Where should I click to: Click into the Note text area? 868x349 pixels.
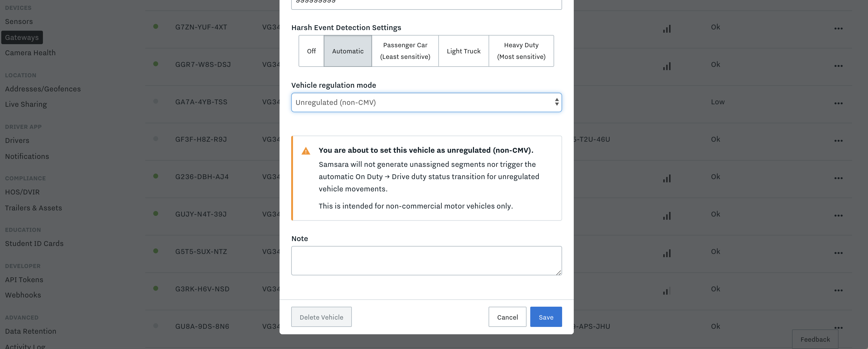click(x=426, y=261)
